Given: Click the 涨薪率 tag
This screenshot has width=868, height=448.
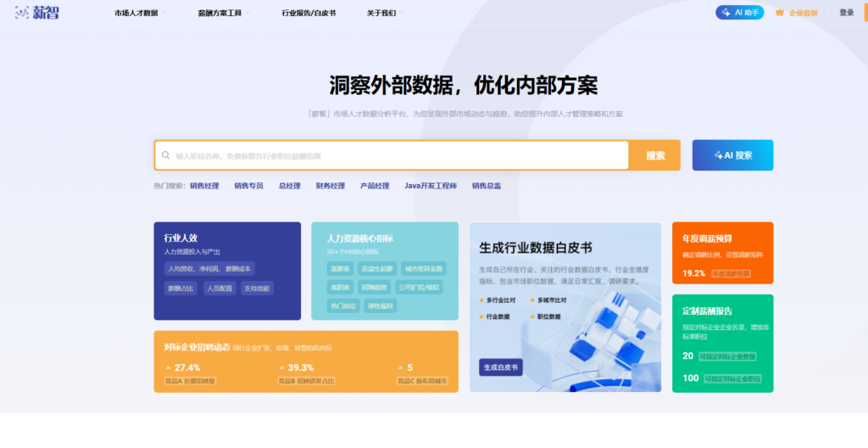Looking at the screenshot, I should 340,269.
